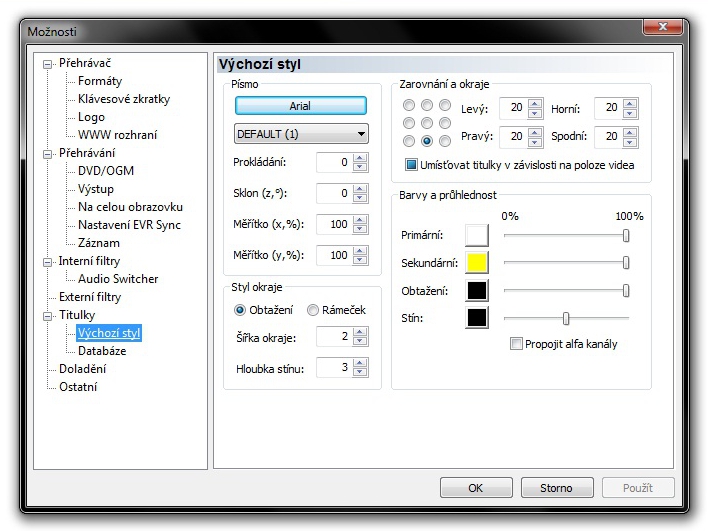Viewport: 708px width, 531px height.
Task: Click the OK button
Action: click(x=476, y=488)
